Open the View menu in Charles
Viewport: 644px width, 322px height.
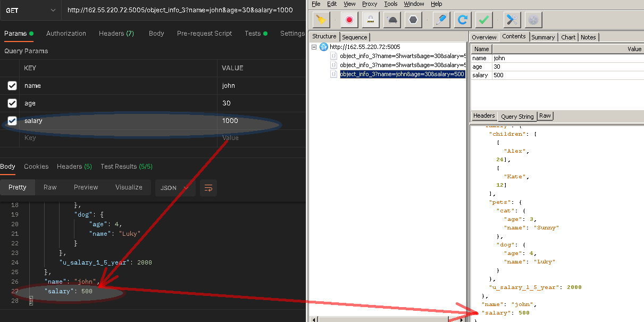click(349, 4)
